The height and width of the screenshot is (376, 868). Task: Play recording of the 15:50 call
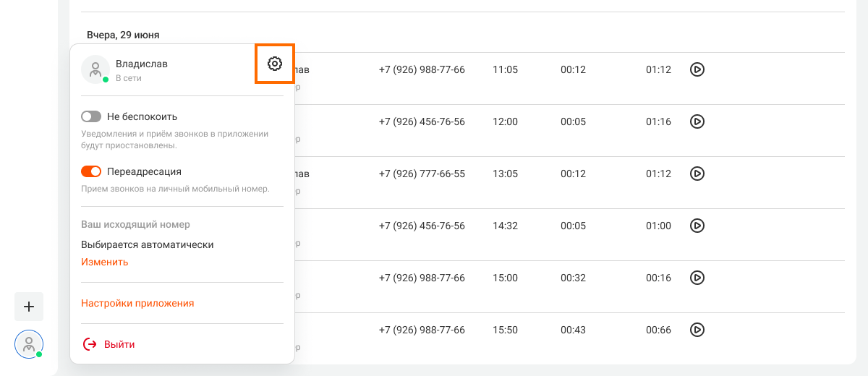[x=697, y=330]
